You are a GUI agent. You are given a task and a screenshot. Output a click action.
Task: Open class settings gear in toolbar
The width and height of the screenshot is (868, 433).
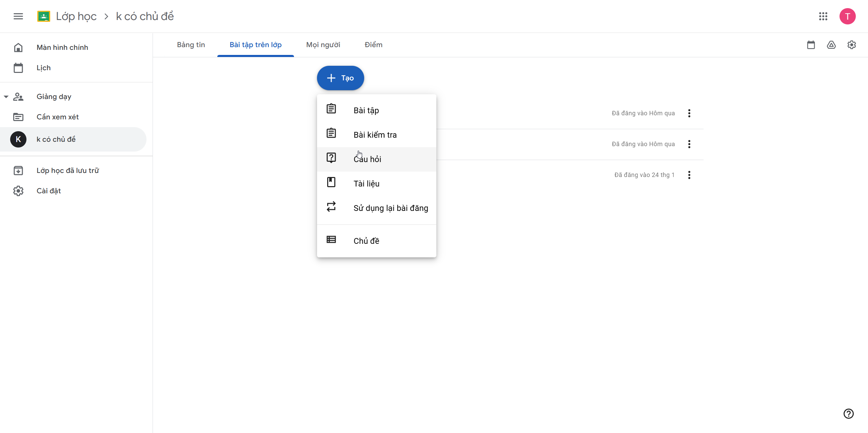(851, 45)
